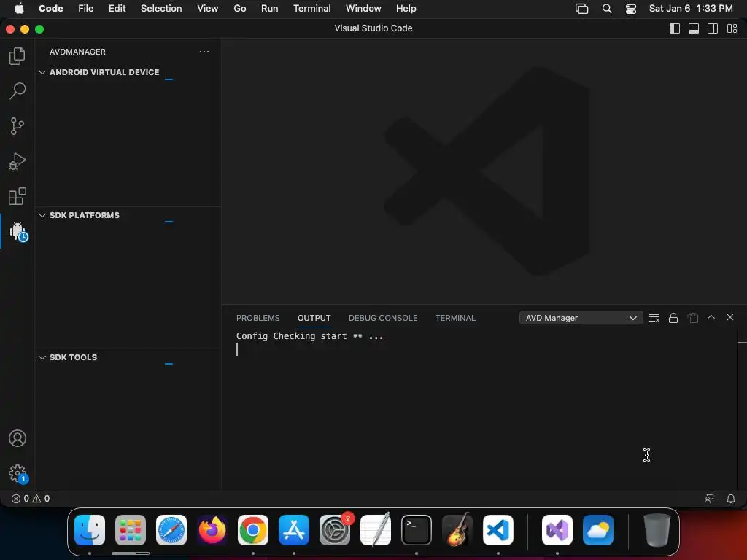Open the Source Control view
This screenshot has width=747, height=560.
tap(18, 126)
